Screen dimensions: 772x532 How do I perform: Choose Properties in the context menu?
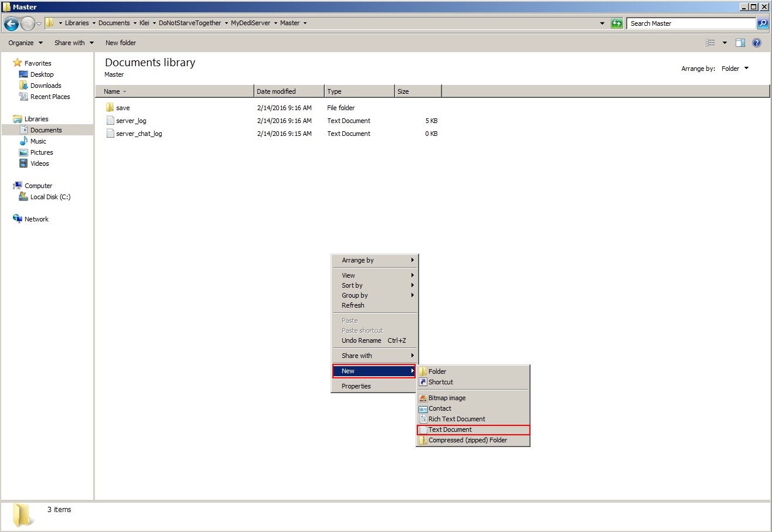point(375,386)
